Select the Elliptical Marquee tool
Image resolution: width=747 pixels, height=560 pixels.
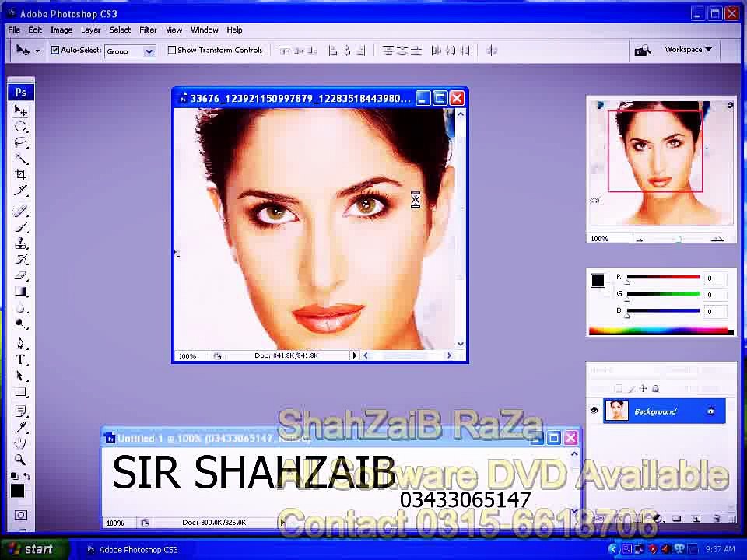(x=20, y=127)
